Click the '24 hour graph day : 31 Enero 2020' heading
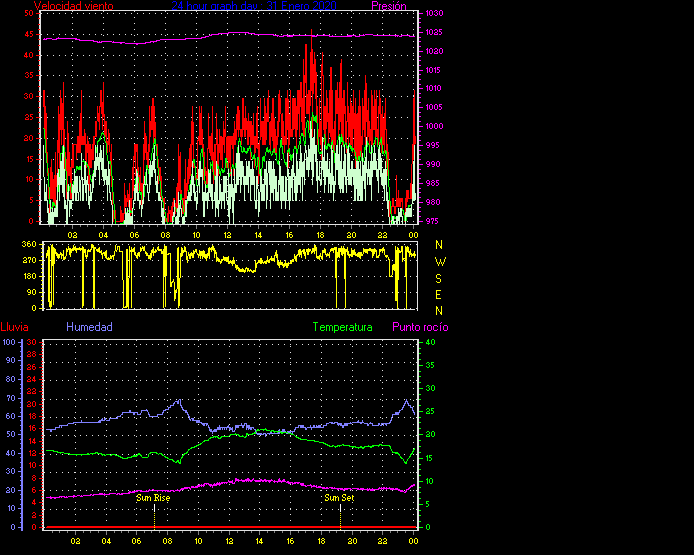Viewport: 694px width, 555px height. [x=254, y=6]
